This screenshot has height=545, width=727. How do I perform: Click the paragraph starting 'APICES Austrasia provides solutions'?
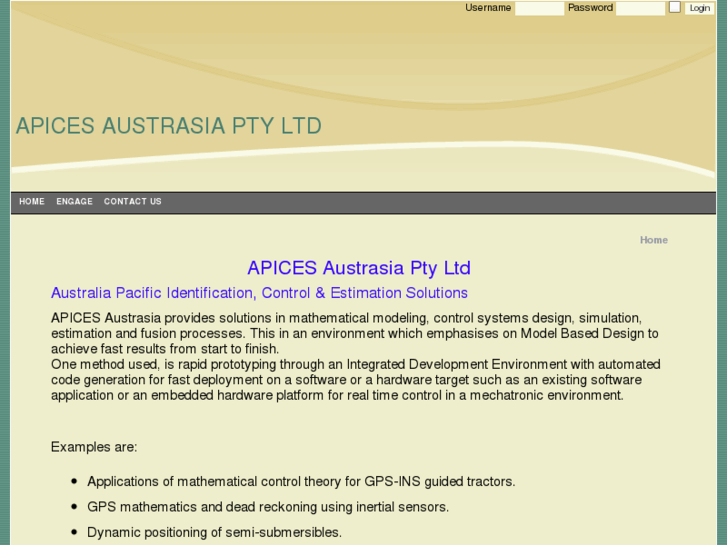click(x=355, y=333)
